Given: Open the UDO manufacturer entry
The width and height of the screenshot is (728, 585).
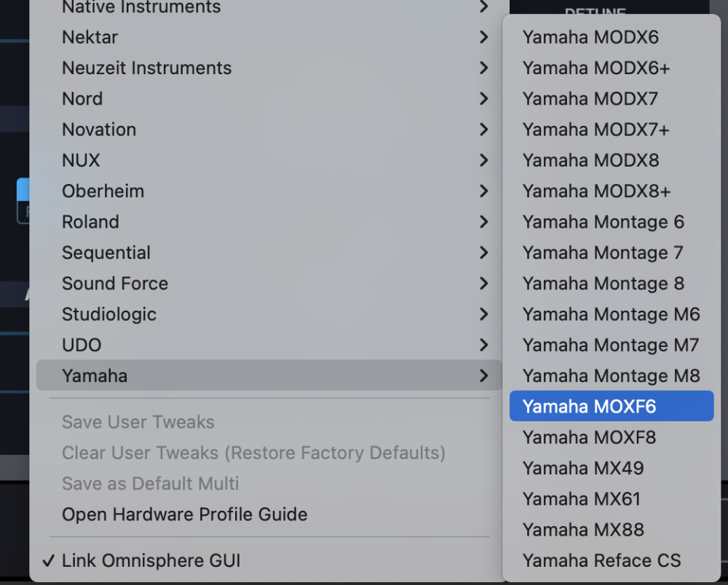Looking at the screenshot, I should (x=82, y=345).
